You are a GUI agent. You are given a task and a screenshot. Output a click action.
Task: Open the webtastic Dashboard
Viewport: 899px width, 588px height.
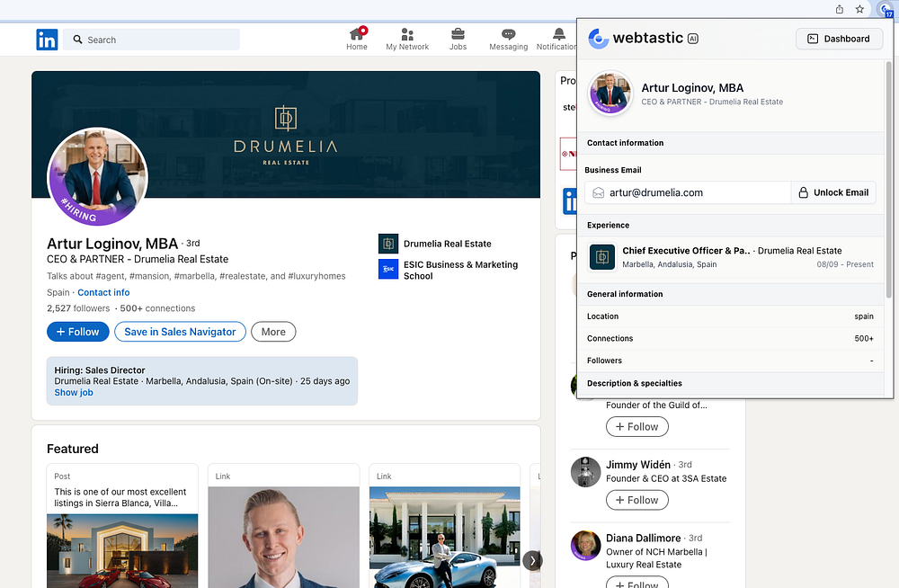click(x=839, y=39)
